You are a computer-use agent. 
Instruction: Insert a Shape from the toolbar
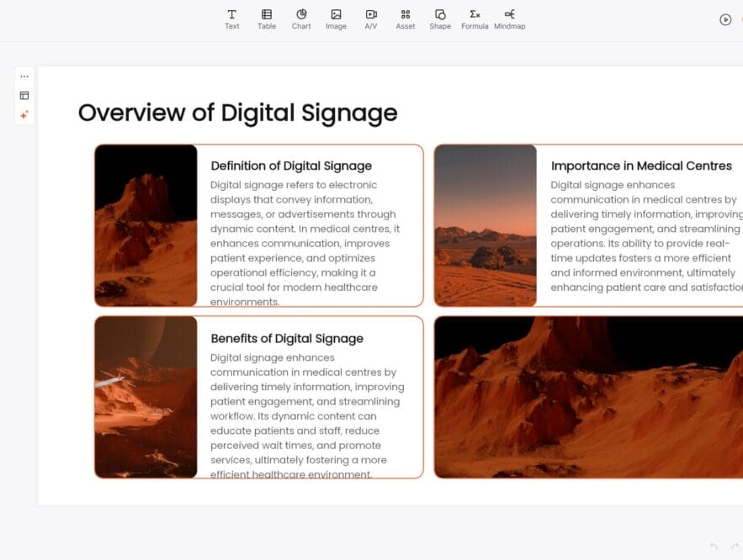(440, 18)
